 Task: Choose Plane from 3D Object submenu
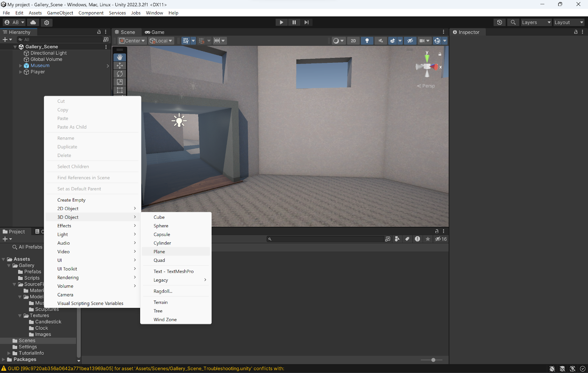[x=159, y=251]
